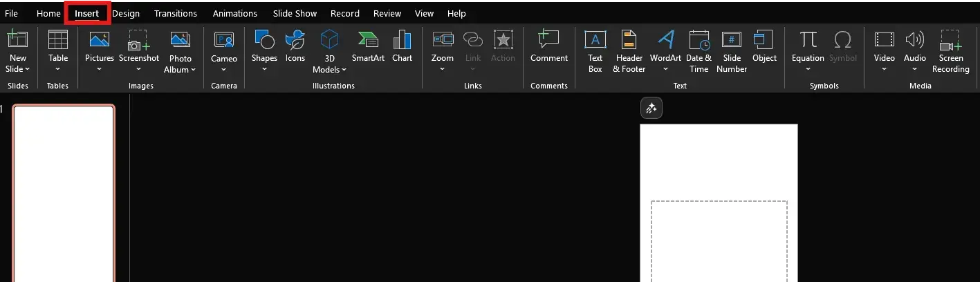The width and height of the screenshot is (980, 282).
Task: Expand the Audio dropdown arrow
Action: click(x=915, y=69)
